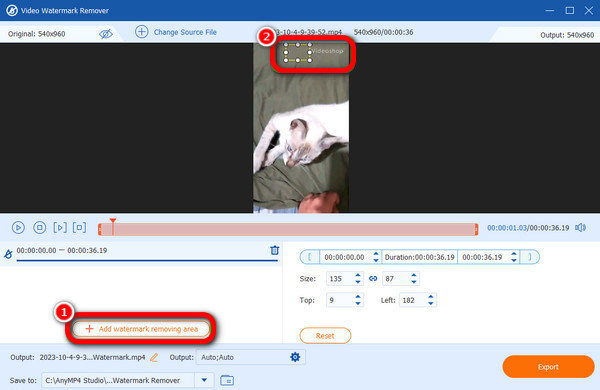The height and width of the screenshot is (390, 600).
Task: Edit the Size width field 135
Action: 339,279
